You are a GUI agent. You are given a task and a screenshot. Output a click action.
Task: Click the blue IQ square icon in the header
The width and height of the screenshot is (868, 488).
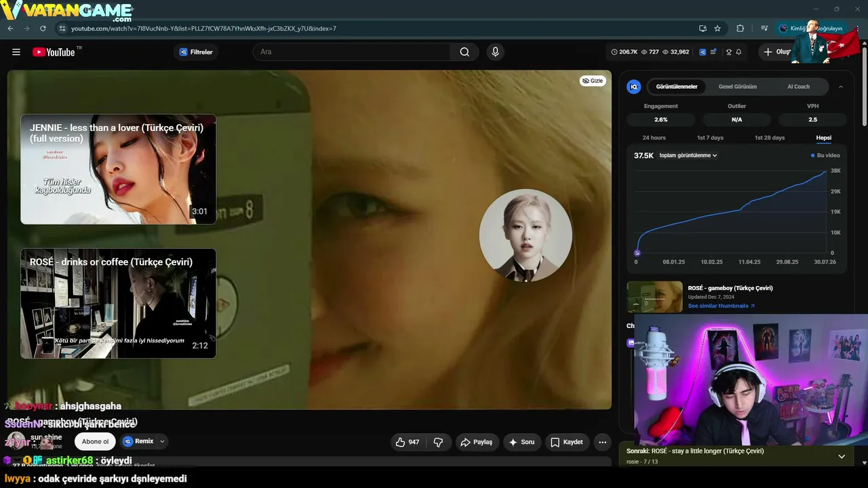point(703,52)
